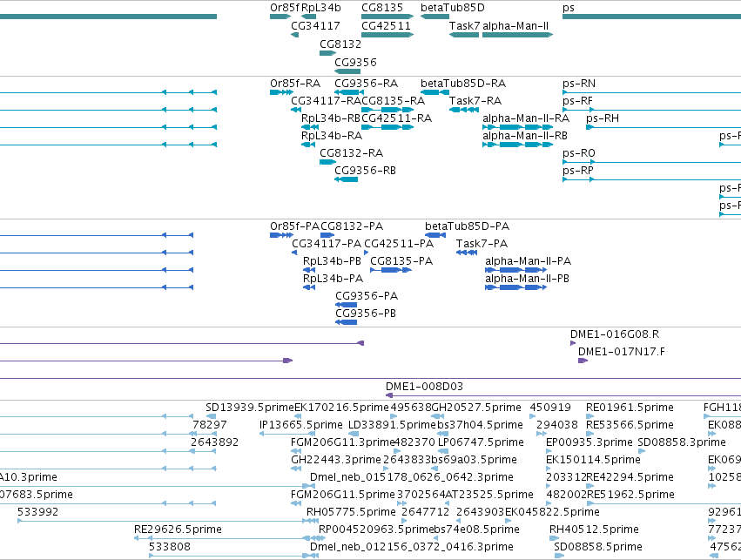Click the CG8132 gene label
This screenshot has width=741, height=560.
[x=340, y=44]
